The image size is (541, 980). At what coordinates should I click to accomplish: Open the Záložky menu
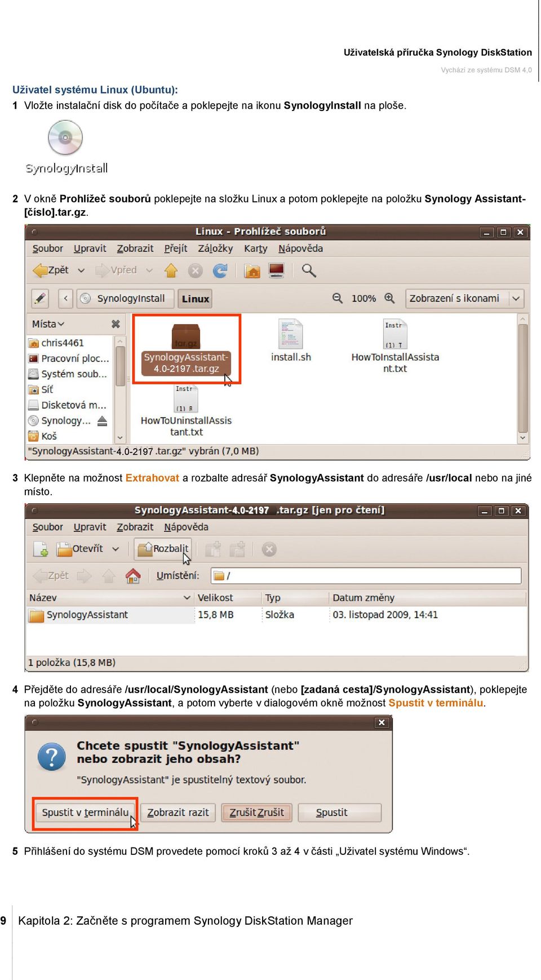(215, 249)
